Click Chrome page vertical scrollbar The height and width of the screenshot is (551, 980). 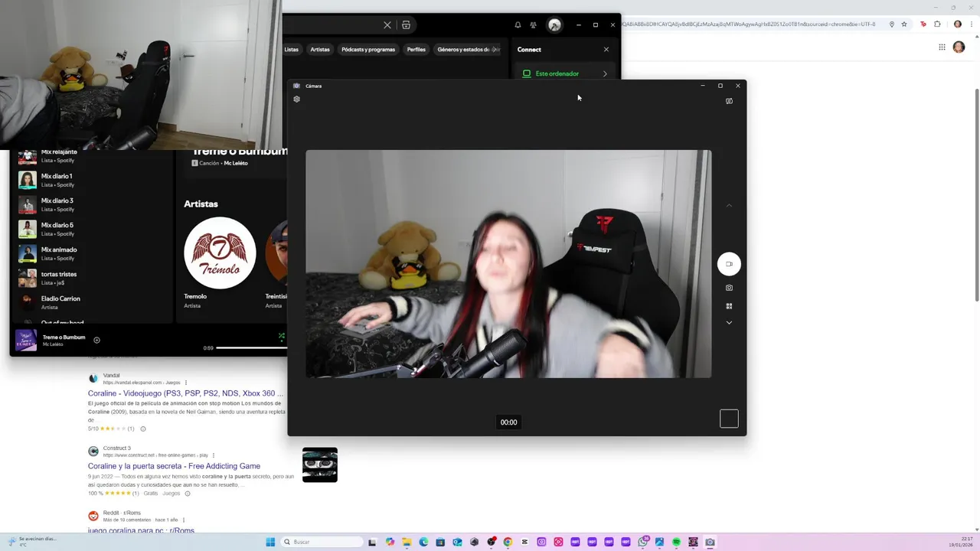point(976,195)
